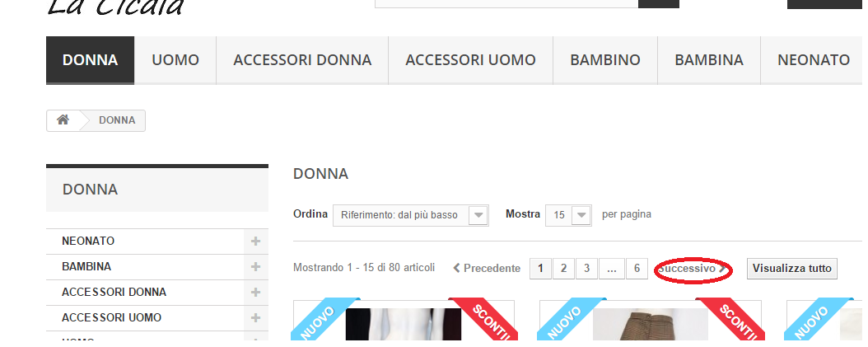Select the NEONATO navigation tab
The width and height of the screenshot is (868, 347).
point(813,60)
